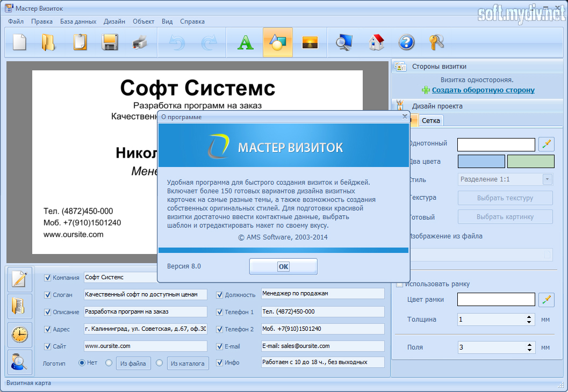Select the Нет logo radio button
This screenshot has height=392, width=568.
[x=82, y=362]
